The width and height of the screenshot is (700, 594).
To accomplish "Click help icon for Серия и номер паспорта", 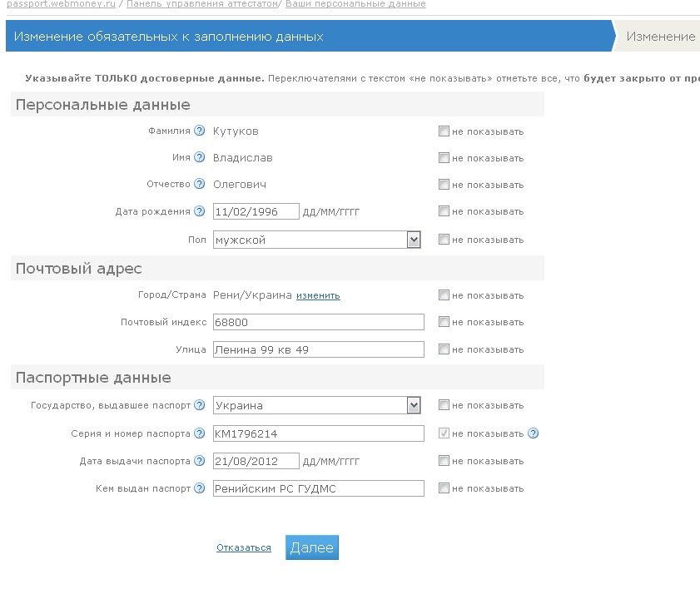I will point(199,433).
